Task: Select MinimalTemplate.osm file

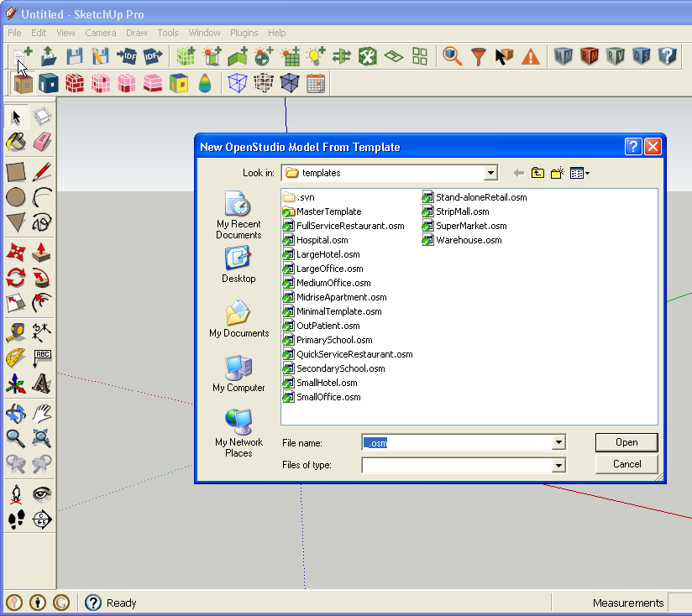Action: coord(333,311)
